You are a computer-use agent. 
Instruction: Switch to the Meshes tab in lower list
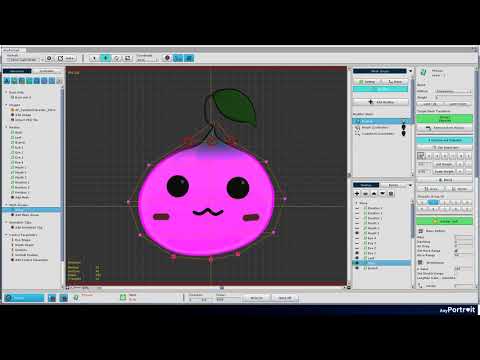click(x=366, y=185)
